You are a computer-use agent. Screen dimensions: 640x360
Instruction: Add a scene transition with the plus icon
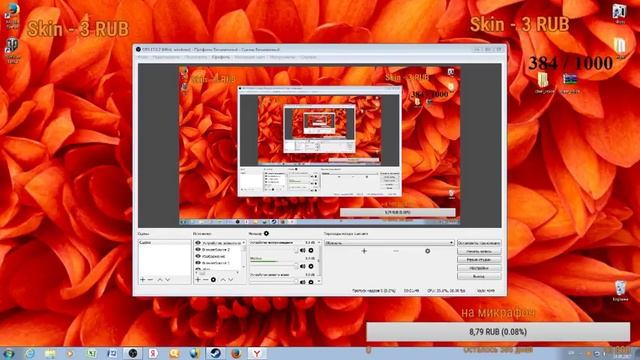pyautogui.click(x=364, y=251)
